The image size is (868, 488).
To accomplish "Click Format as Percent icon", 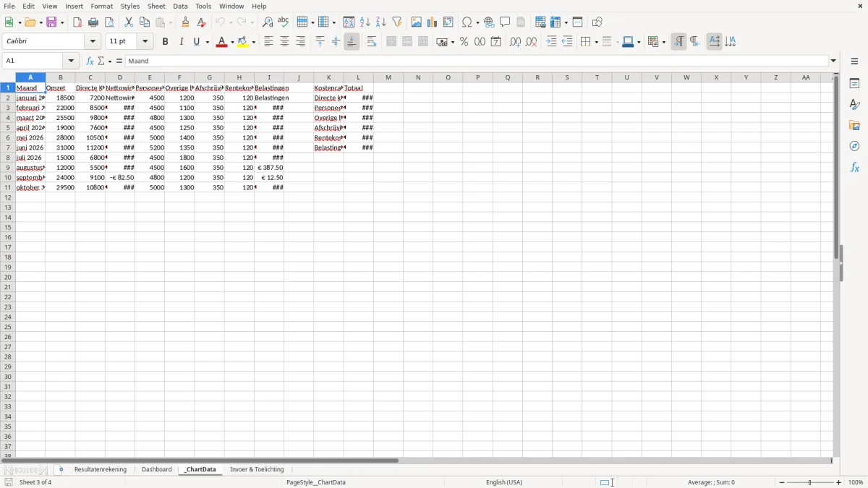I will coord(464,42).
